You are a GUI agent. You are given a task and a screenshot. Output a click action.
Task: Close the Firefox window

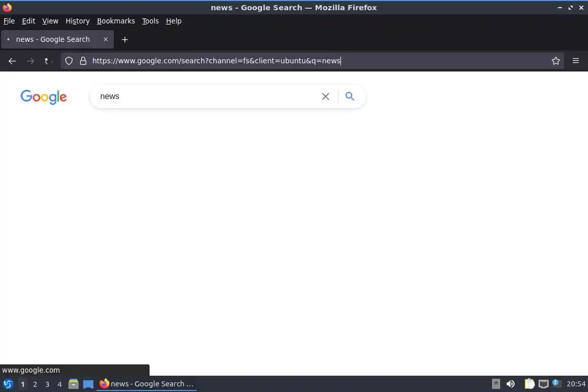tap(581, 8)
